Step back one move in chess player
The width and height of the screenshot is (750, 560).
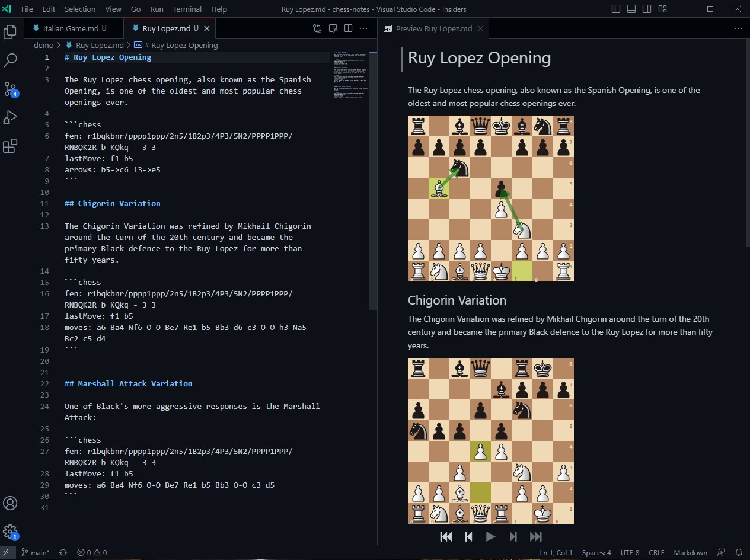[468, 536]
